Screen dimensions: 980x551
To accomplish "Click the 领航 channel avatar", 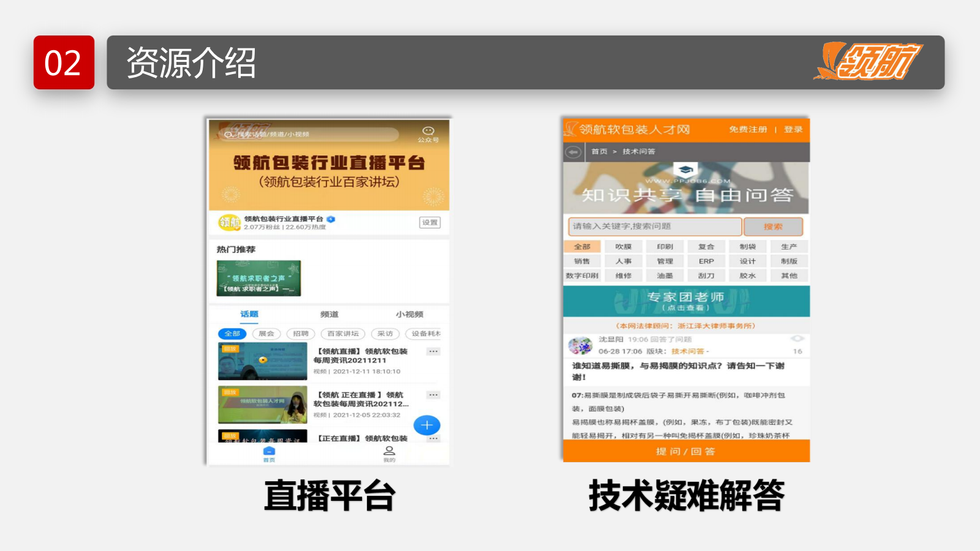I will click(x=229, y=223).
